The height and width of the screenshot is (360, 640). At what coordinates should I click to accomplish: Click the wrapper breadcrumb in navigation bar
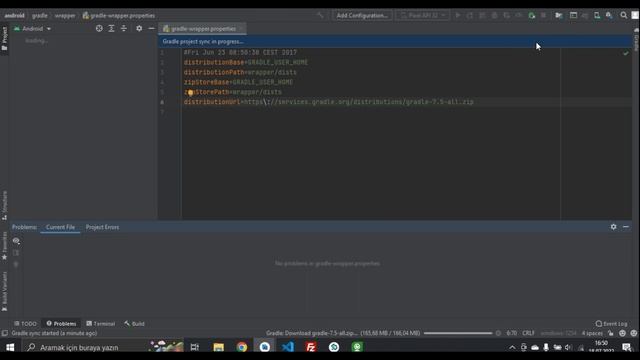coord(65,16)
